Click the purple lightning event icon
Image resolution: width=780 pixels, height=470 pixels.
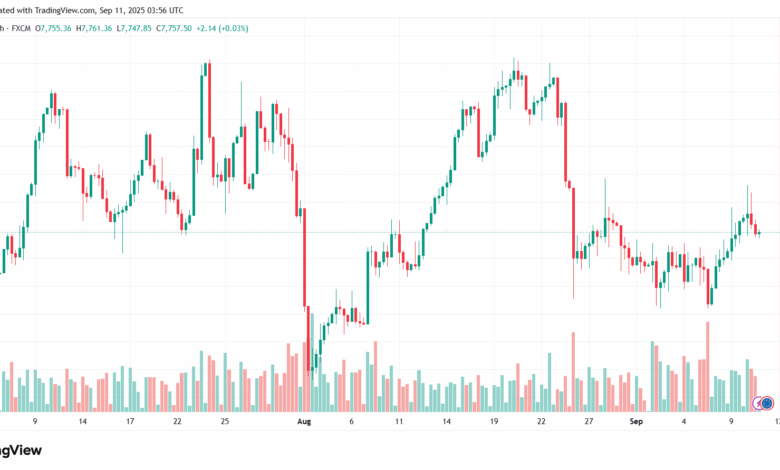click(759, 403)
